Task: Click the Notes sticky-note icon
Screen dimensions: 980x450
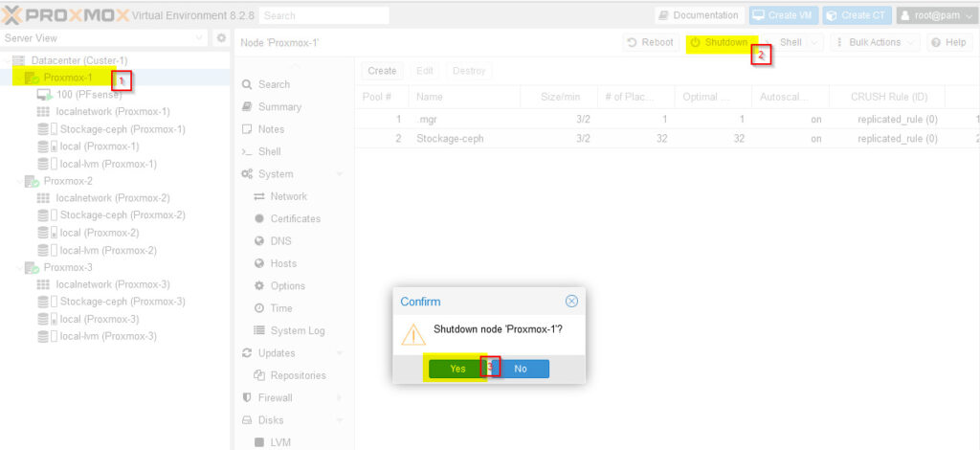Action: click(247, 129)
